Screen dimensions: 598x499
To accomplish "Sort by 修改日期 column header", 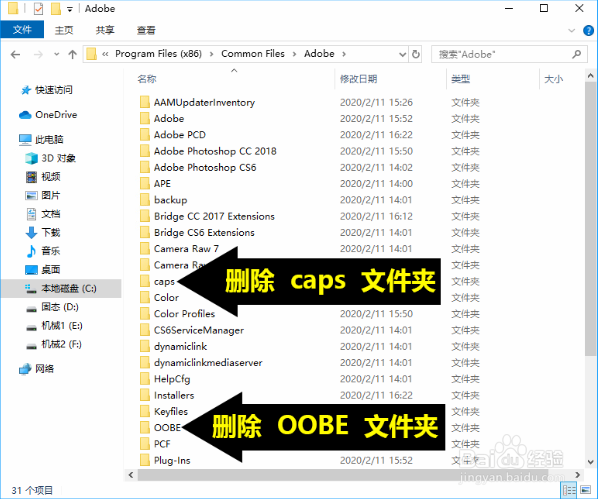I will point(358,79).
